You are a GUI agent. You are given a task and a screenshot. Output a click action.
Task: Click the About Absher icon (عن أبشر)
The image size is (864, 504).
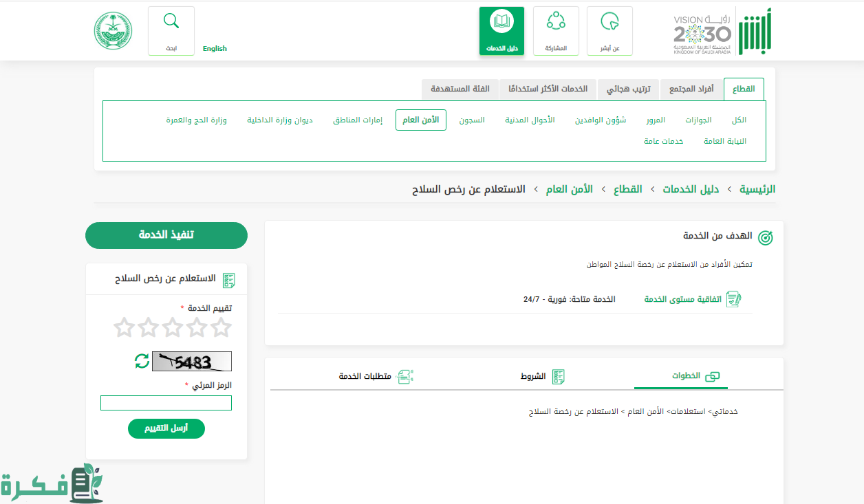[609, 31]
